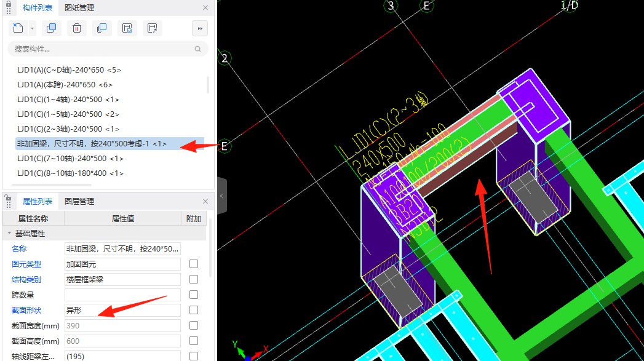Click the axis bubble labeled 2
This screenshot has width=644, height=361.
pos(225,58)
